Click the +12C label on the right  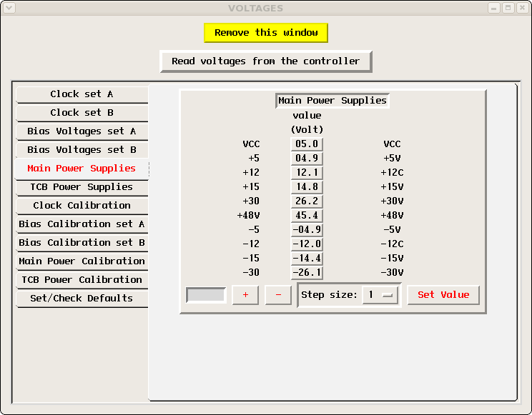(x=392, y=173)
